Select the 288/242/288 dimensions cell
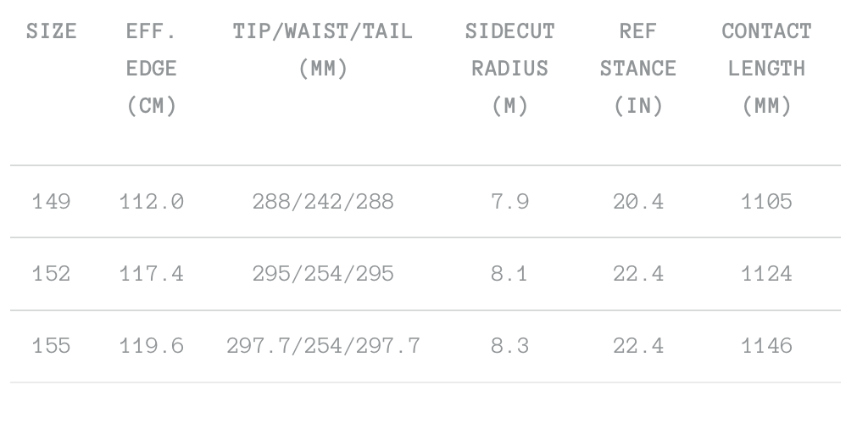Viewport: 868px width, 424px height. click(323, 202)
